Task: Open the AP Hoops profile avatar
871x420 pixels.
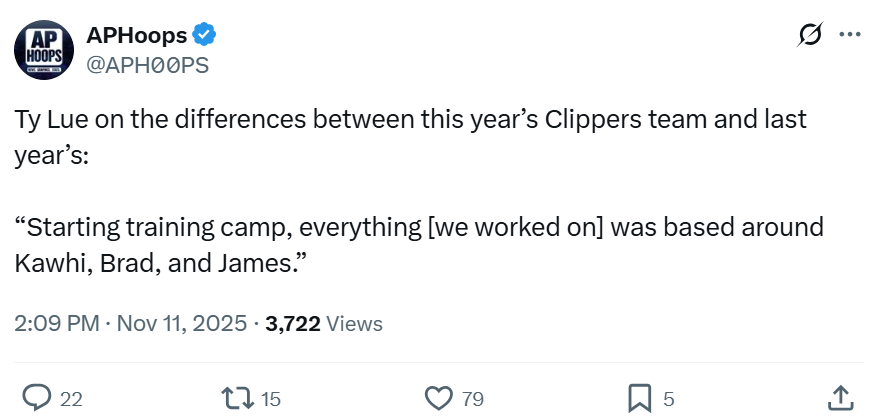Action: [x=44, y=50]
